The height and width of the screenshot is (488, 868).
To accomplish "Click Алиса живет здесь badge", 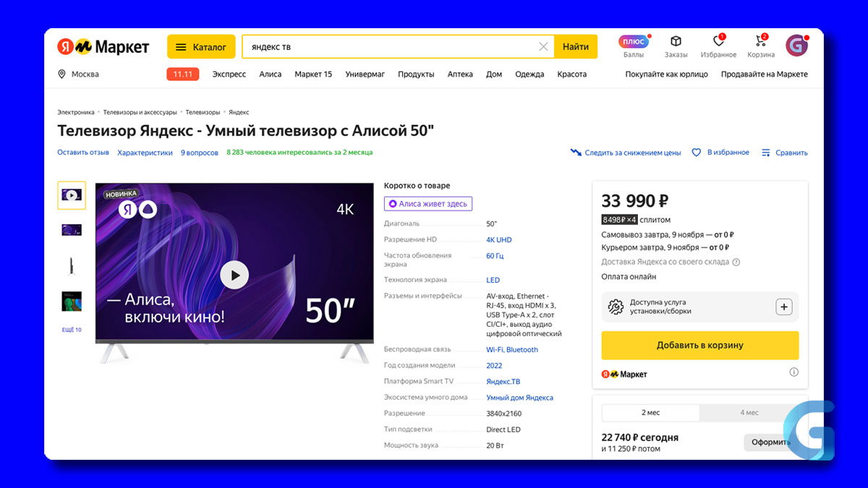I will pos(428,204).
